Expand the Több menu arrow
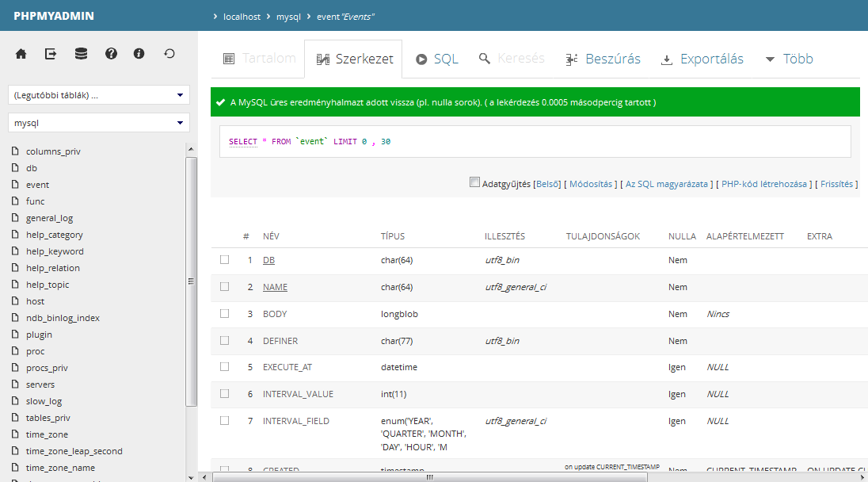Screen dimensions: 868x482 (770, 59)
